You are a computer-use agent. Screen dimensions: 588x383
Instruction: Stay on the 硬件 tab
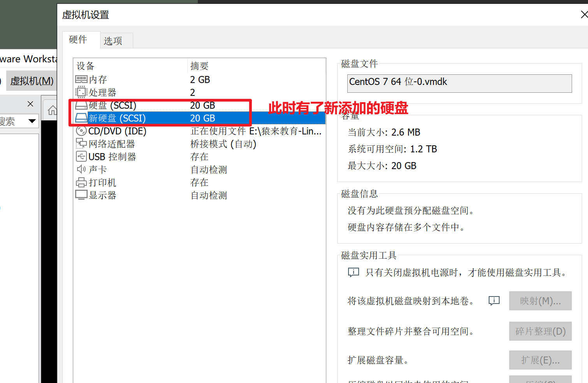pos(78,39)
